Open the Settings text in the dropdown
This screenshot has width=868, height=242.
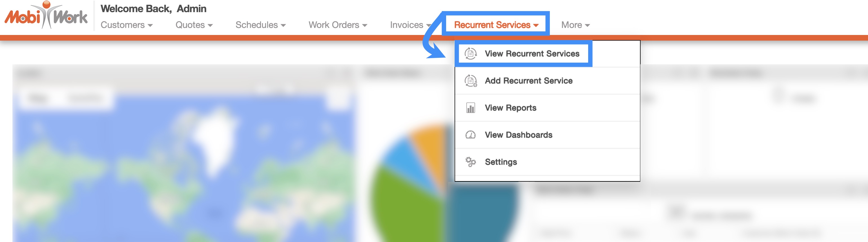click(x=501, y=162)
